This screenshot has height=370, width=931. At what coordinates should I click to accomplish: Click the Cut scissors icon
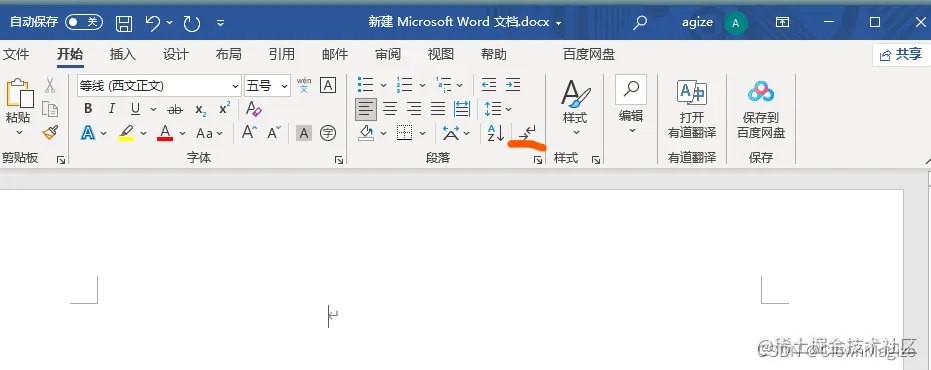click(50, 85)
